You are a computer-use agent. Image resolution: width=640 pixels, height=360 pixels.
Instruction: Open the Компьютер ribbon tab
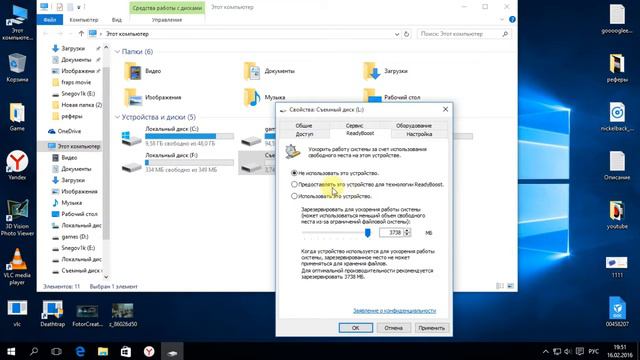tap(84, 20)
